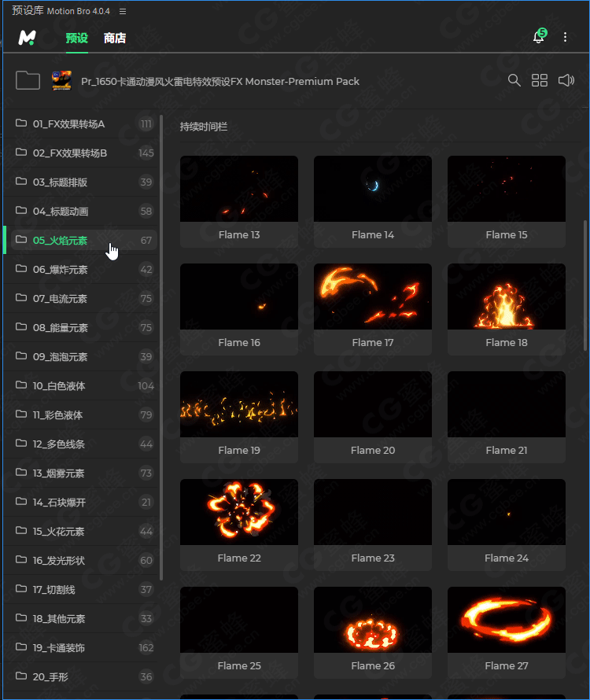Open the three-dot options menu
The image size is (590, 700).
click(x=565, y=37)
